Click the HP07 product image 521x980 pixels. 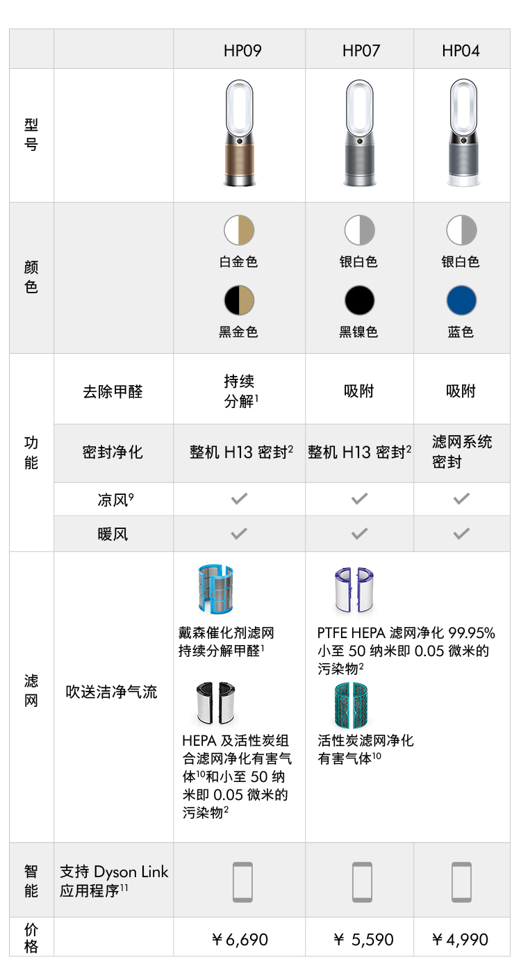[x=360, y=134]
